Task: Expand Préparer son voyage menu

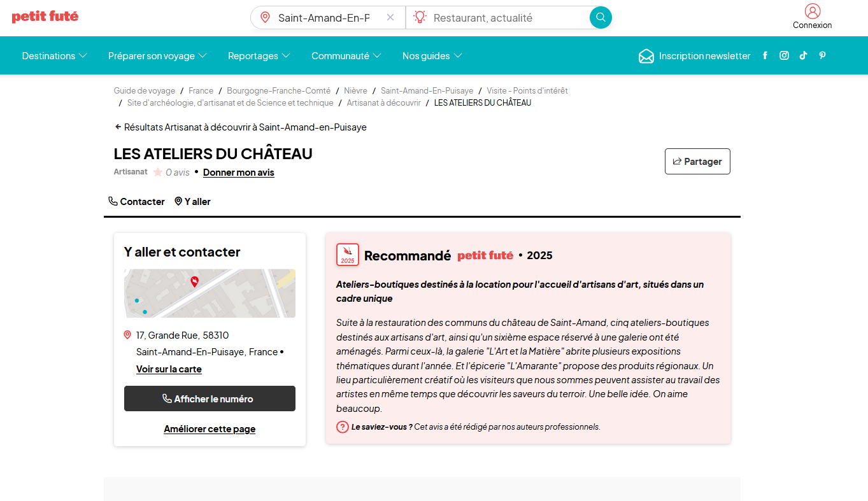Action: click(158, 56)
